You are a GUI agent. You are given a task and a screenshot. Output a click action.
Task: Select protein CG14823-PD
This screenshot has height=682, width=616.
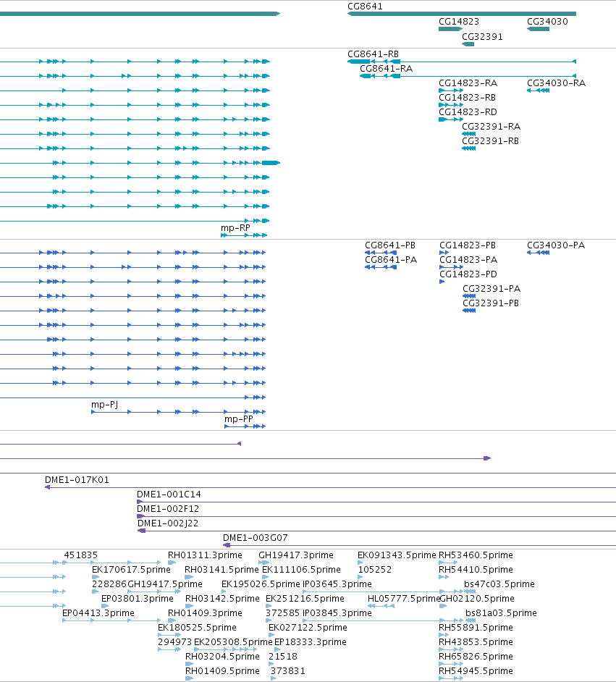468,274
